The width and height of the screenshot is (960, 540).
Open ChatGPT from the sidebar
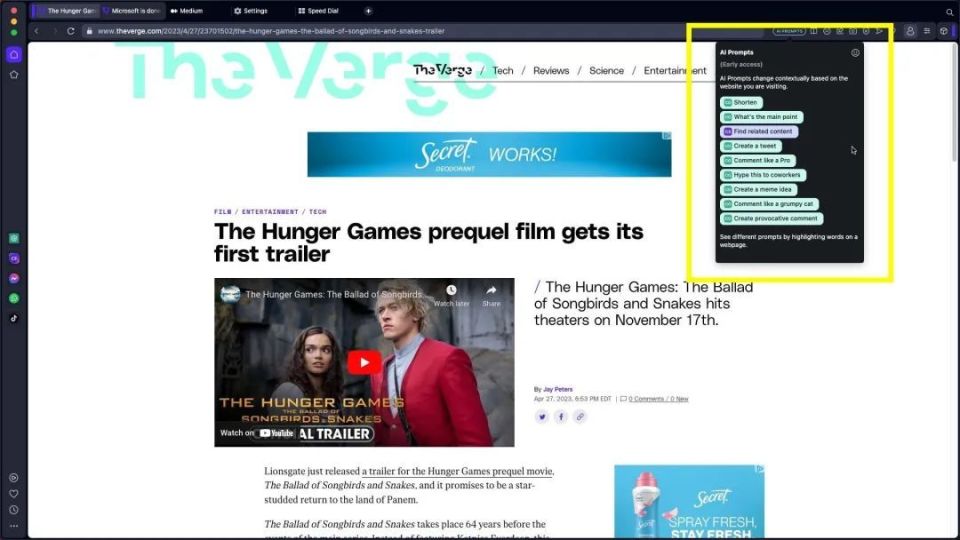click(14, 238)
